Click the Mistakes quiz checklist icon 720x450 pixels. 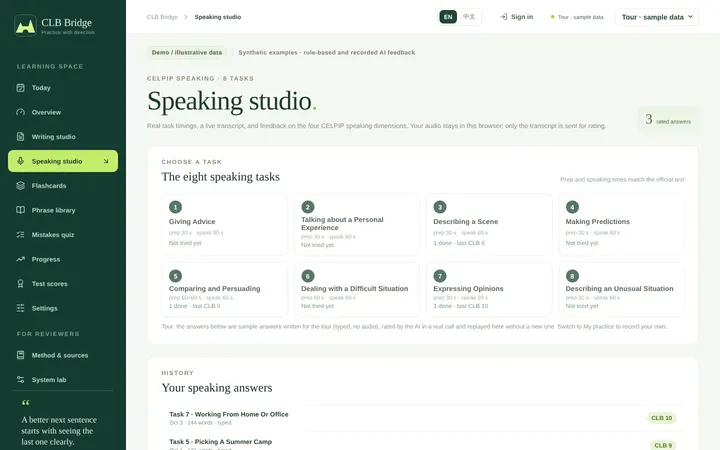click(x=20, y=235)
